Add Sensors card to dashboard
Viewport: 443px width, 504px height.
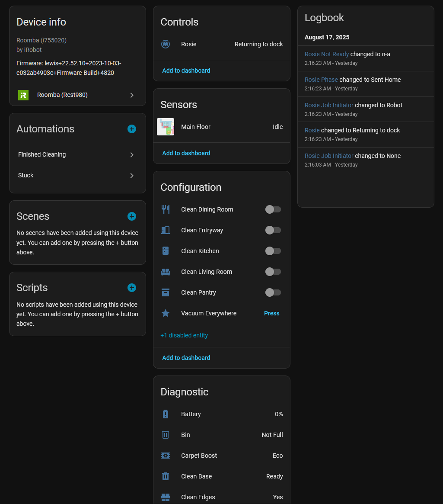point(186,153)
